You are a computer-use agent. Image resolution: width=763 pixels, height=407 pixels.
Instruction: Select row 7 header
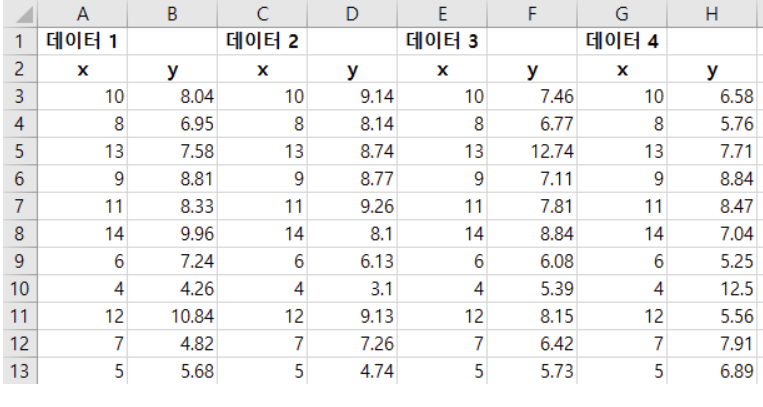[20, 206]
